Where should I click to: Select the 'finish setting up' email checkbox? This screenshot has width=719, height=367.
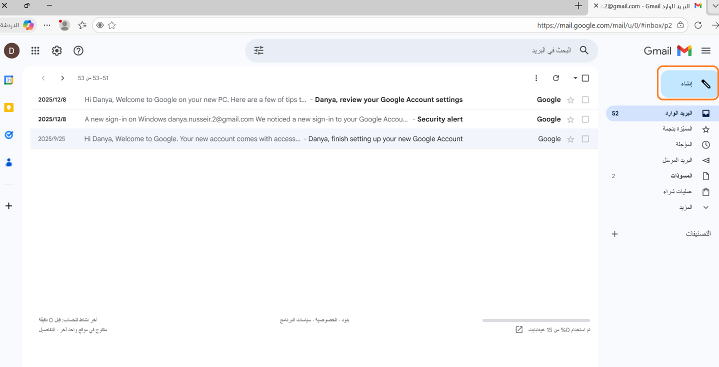(585, 139)
